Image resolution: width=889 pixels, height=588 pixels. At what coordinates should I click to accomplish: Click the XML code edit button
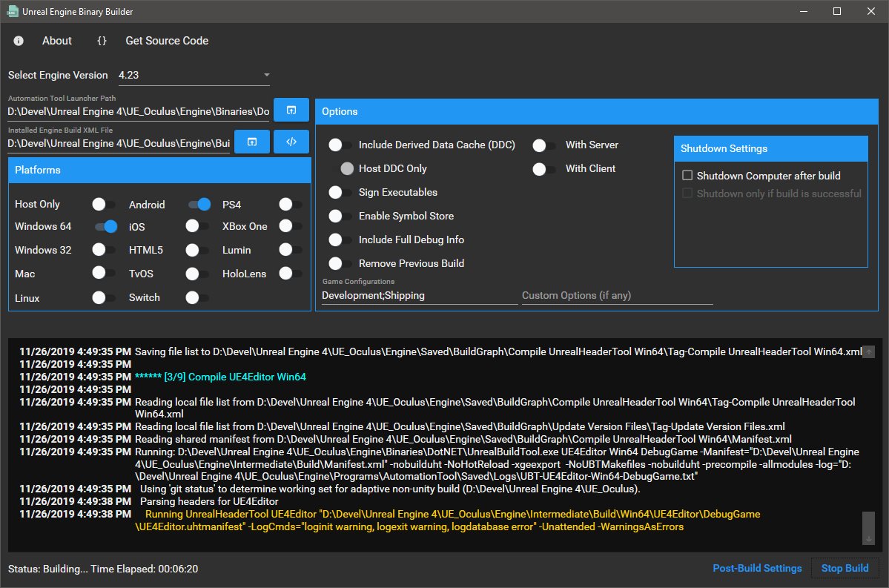[291, 142]
